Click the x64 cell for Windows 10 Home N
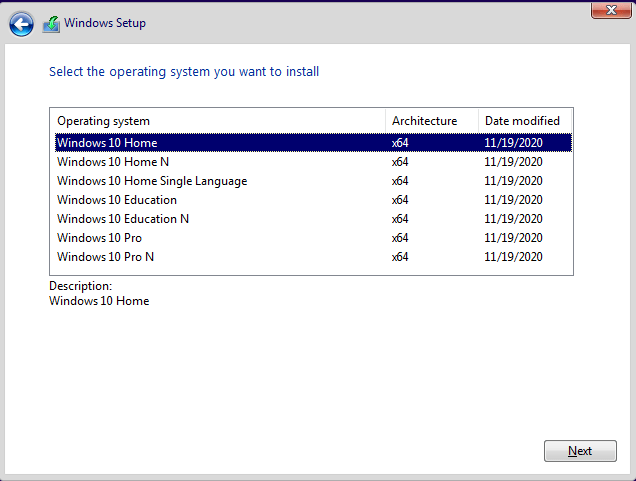This screenshot has height=481, width=636. coord(400,162)
